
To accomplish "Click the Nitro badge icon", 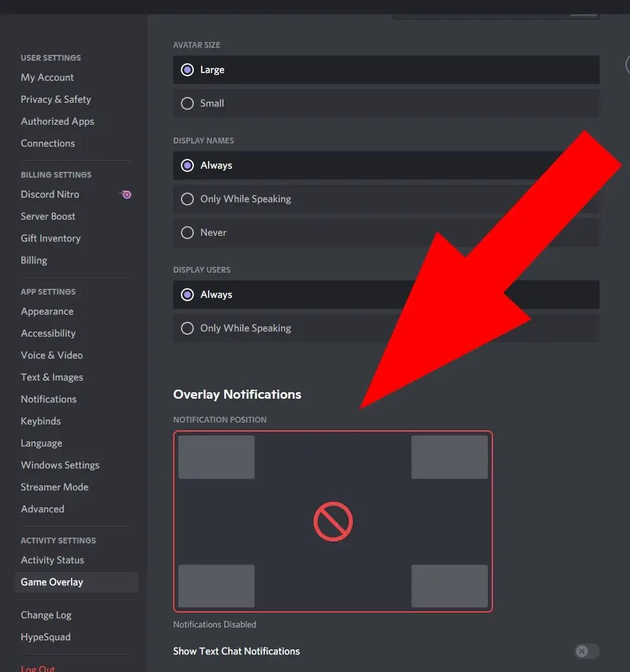I will pos(125,194).
